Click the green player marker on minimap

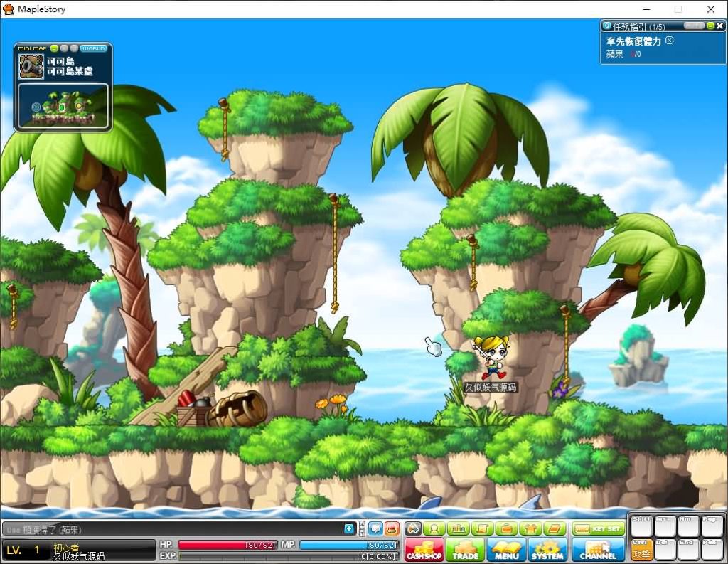[62, 107]
